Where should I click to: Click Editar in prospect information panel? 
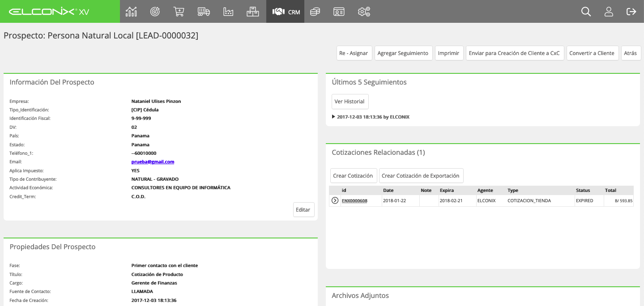(x=303, y=210)
